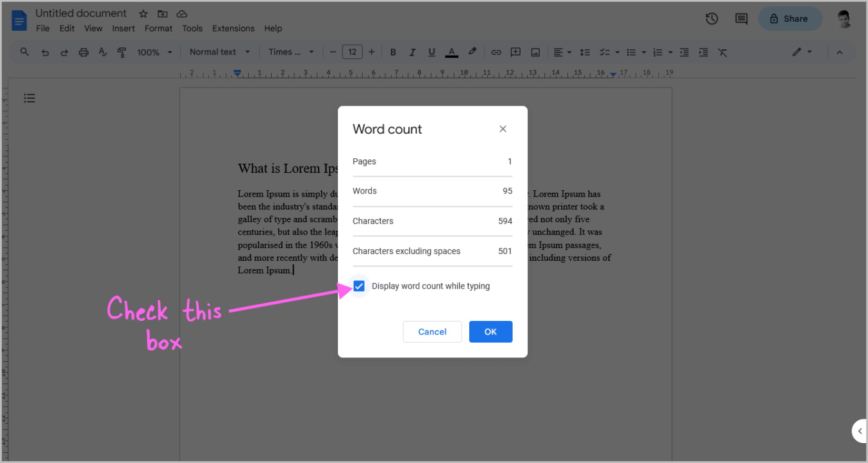Toggle Bold formatting
The height and width of the screenshot is (463, 868).
point(393,53)
